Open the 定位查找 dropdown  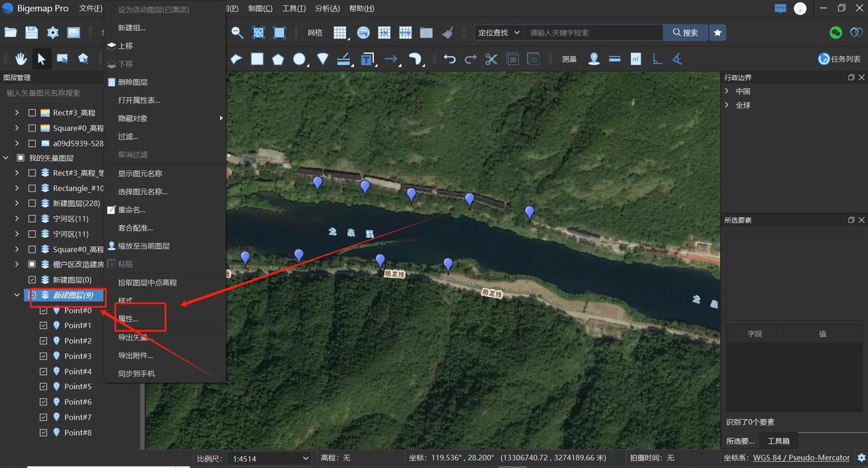pos(499,32)
